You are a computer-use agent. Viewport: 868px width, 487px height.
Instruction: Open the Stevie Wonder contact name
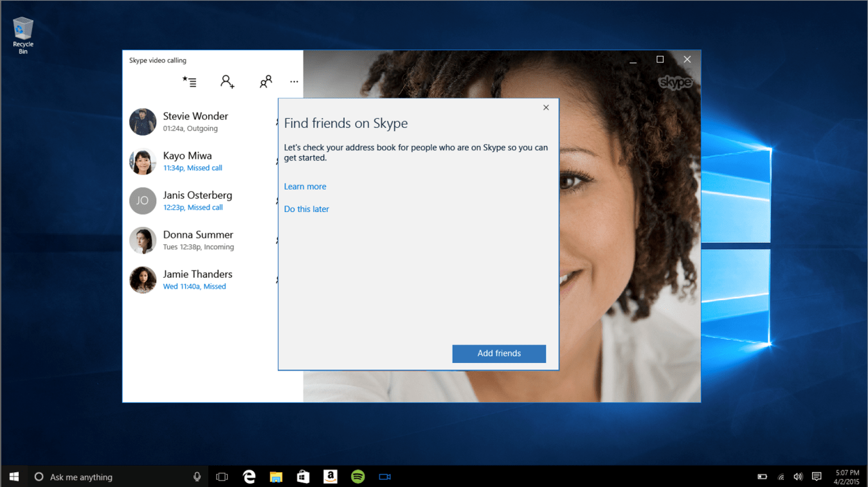195,116
